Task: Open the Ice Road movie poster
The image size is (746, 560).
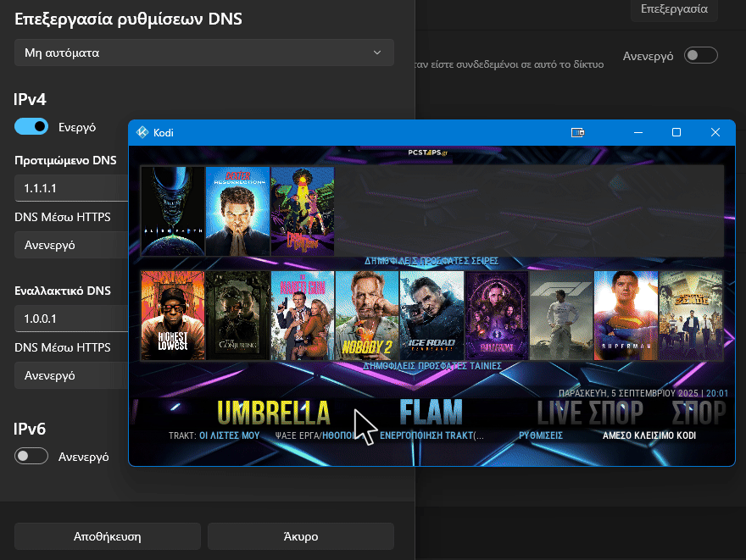Action: [431, 316]
